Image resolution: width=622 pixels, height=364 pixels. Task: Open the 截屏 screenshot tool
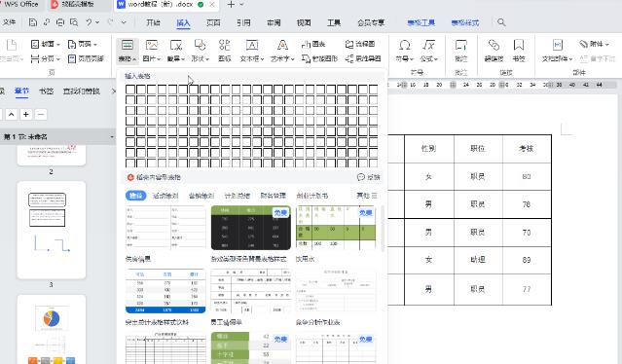tap(176, 51)
